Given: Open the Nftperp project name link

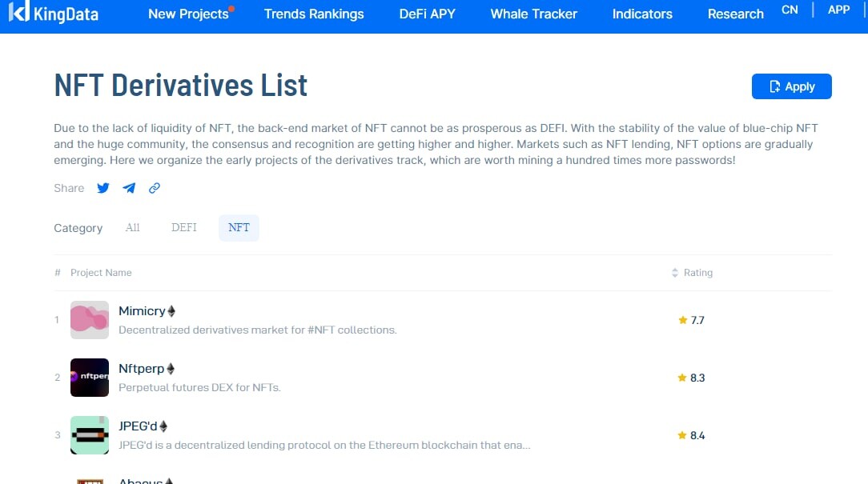Looking at the screenshot, I should point(141,369).
